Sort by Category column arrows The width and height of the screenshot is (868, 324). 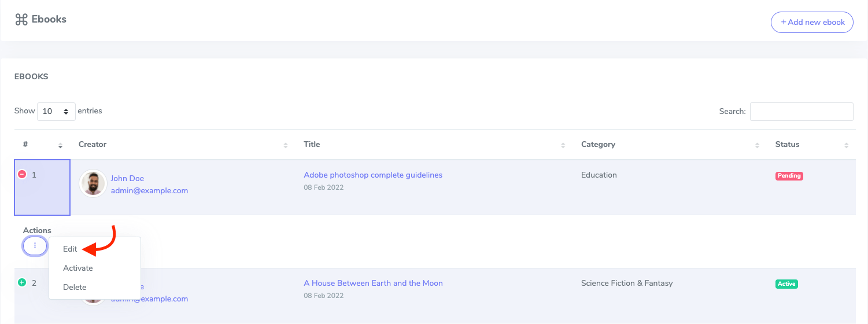click(757, 145)
